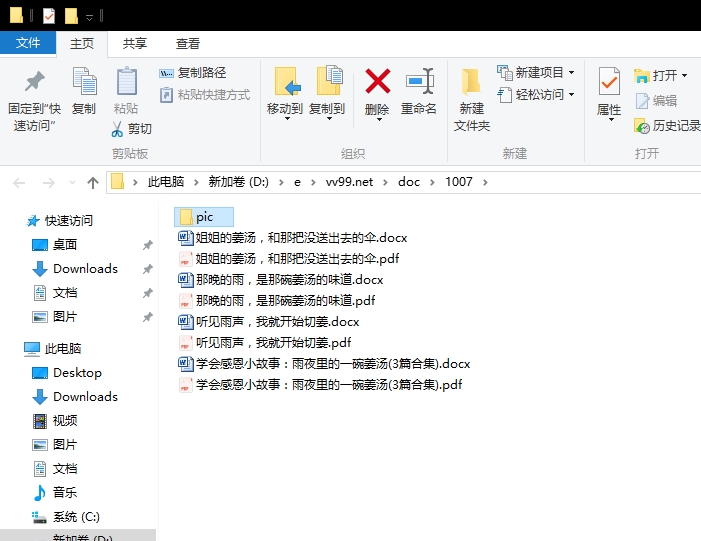Click the red Delete (删除) X icon
Viewport: 701px width, 541px height.
pyautogui.click(x=378, y=81)
